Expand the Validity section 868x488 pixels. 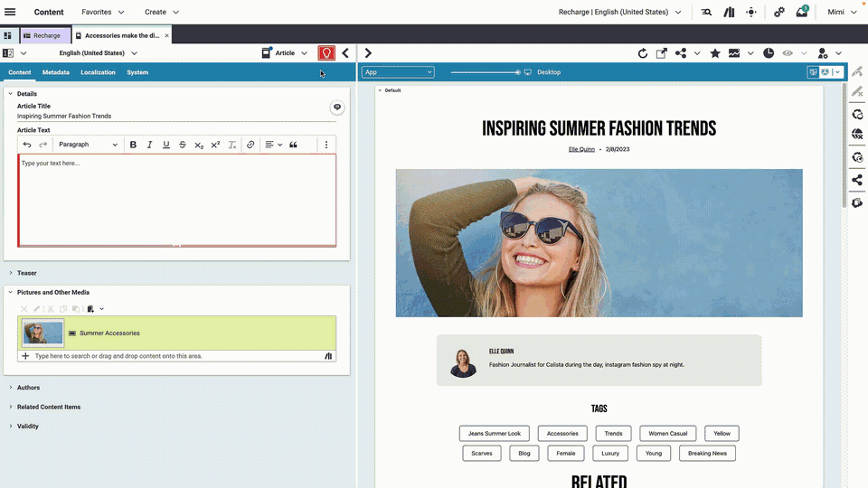(11, 426)
